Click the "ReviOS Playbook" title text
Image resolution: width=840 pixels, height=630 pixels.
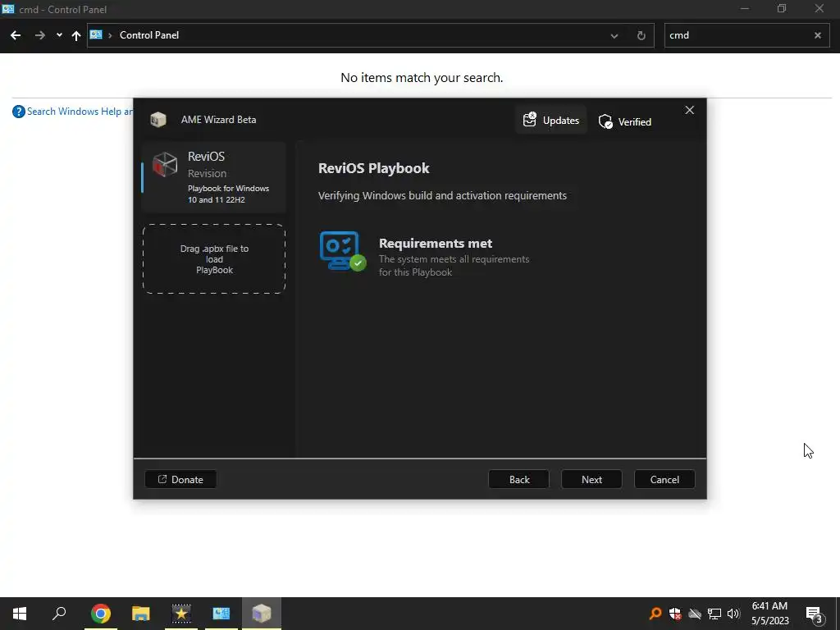point(373,168)
